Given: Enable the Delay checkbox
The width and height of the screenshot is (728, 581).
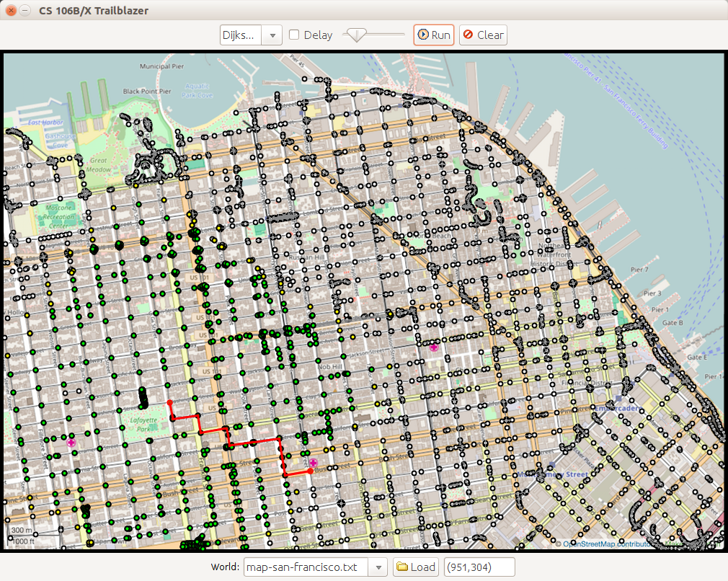Looking at the screenshot, I should (x=295, y=35).
